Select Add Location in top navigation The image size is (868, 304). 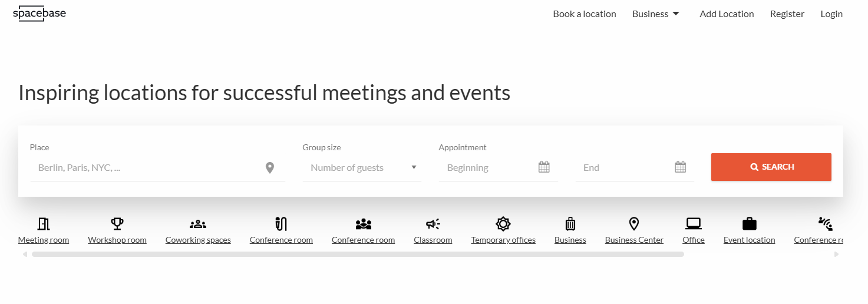click(727, 14)
